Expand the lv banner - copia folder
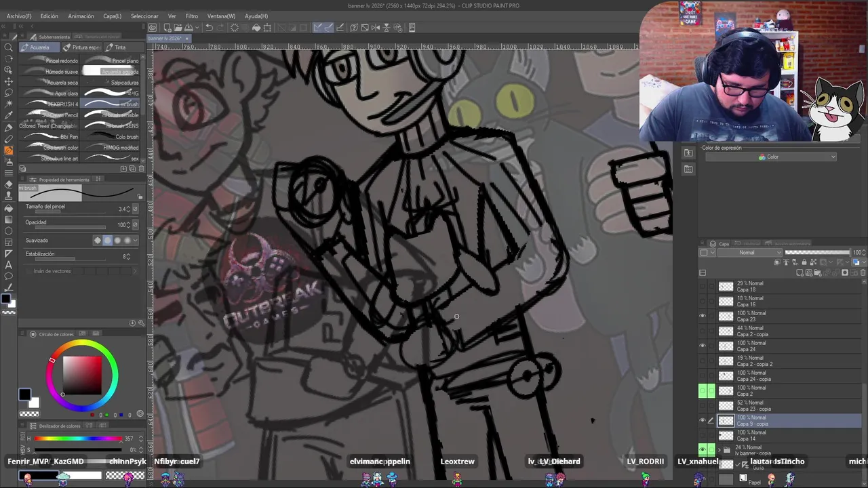This screenshot has width=868, height=488. click(719, 450)
